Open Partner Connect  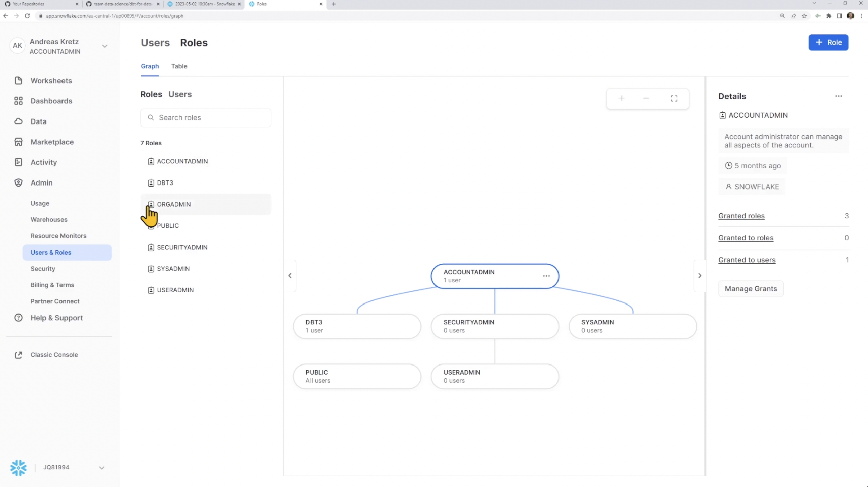tap(55, 301)
